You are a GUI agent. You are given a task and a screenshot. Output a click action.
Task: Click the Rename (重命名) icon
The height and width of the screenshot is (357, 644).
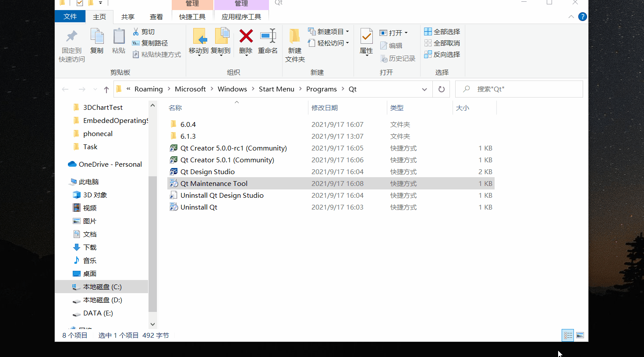(268, 36)
